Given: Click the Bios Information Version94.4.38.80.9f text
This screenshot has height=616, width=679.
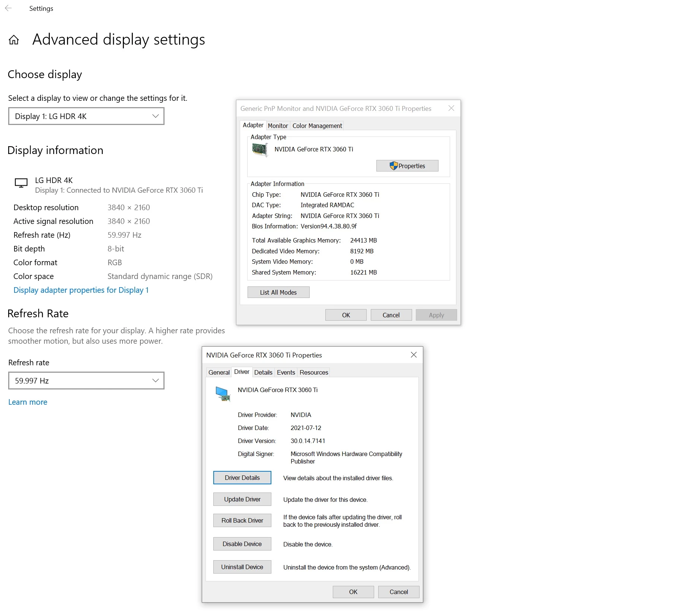Looking at the screenshot, I should click(x=329, y=226).
